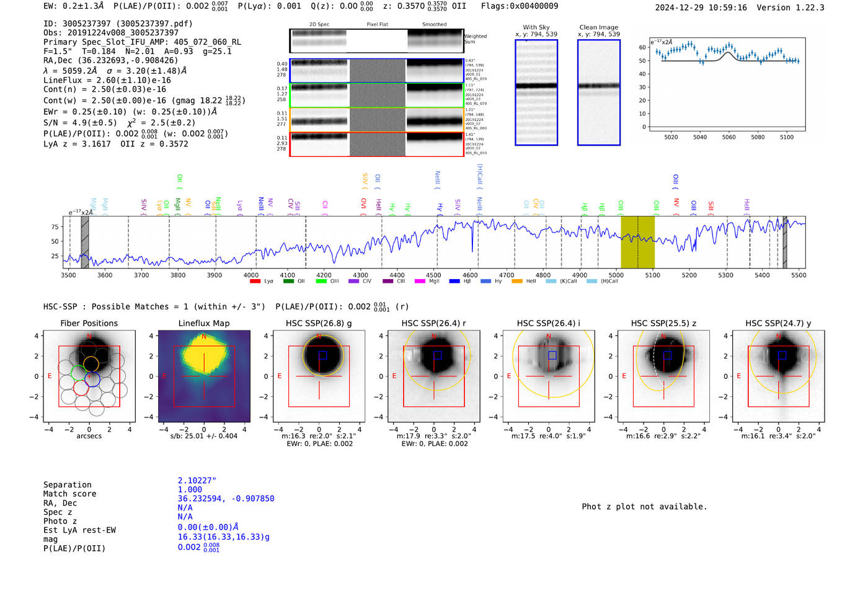Click the Flags:0x00400009 text

[520, 6]
